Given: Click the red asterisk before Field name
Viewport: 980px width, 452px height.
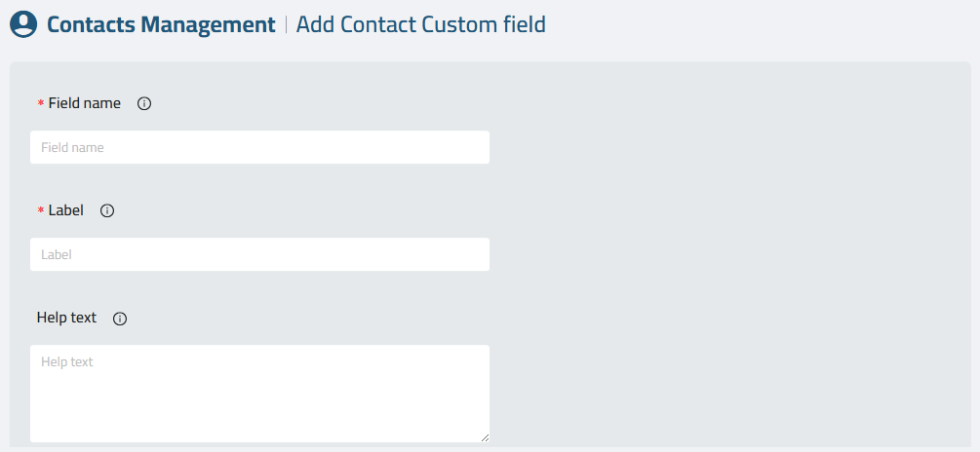Looking at the screenshot, I should [41, 103].
